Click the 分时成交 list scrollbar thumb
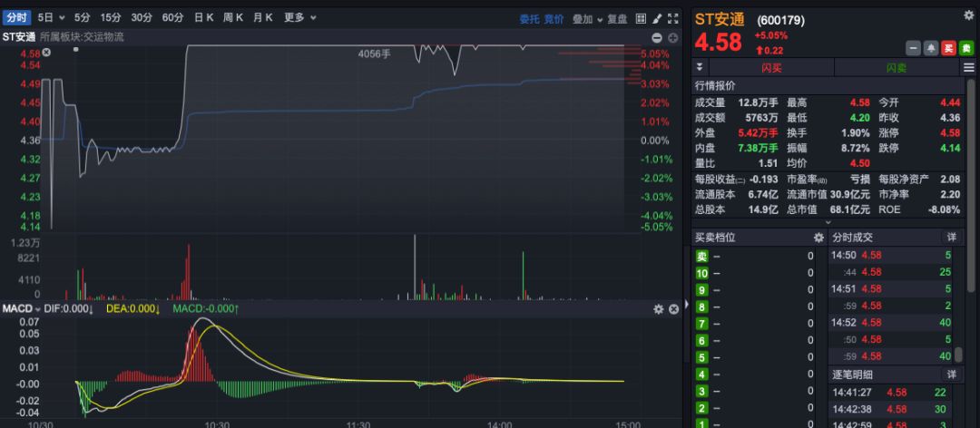The height and width of the screenshot is (428, 980). (958, 353)
